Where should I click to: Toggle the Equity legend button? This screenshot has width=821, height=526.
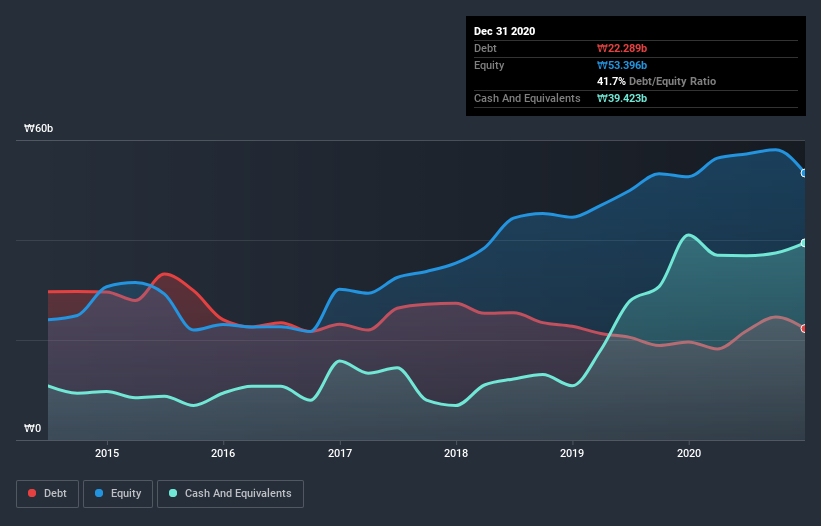tap(118, 494)
